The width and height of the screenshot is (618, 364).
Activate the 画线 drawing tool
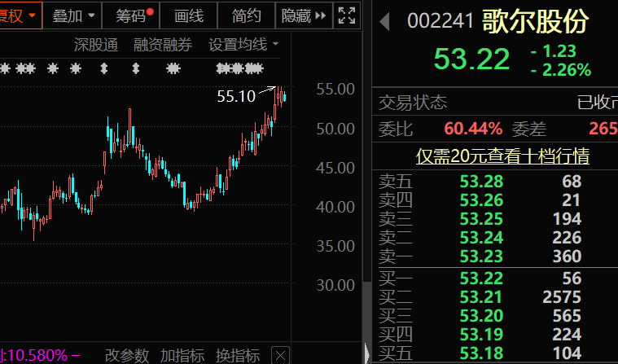coord(188,15)
